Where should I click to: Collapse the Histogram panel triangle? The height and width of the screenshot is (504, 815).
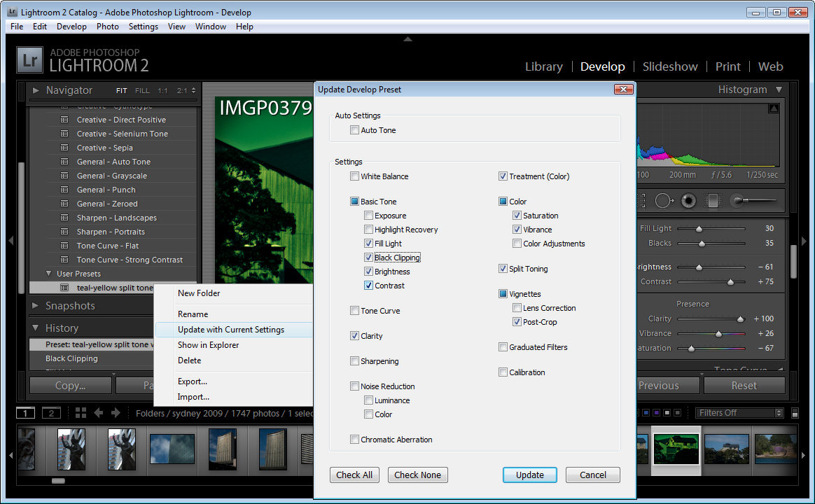[779, 90]
